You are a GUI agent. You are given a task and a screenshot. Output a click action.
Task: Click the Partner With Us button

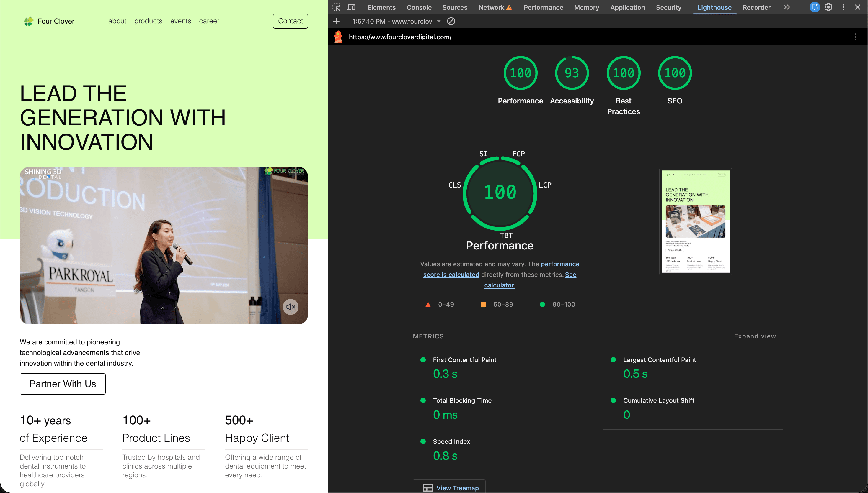(62, 384)
